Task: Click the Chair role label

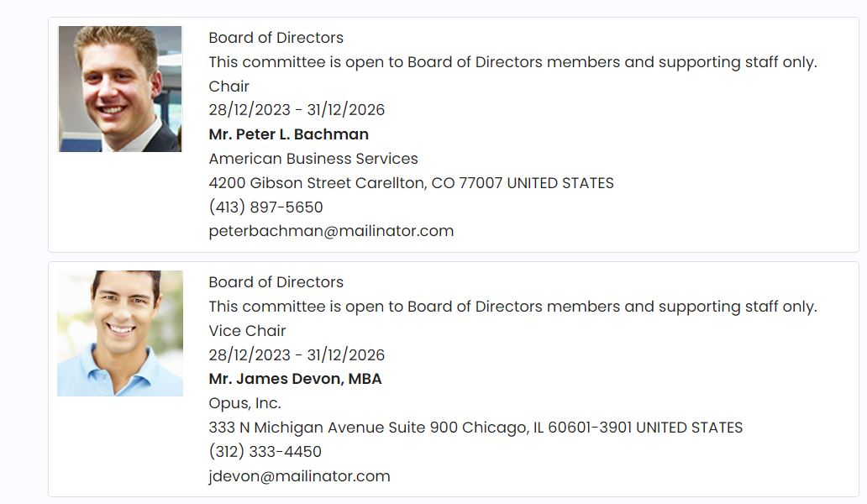Action: tap(229, 87)
